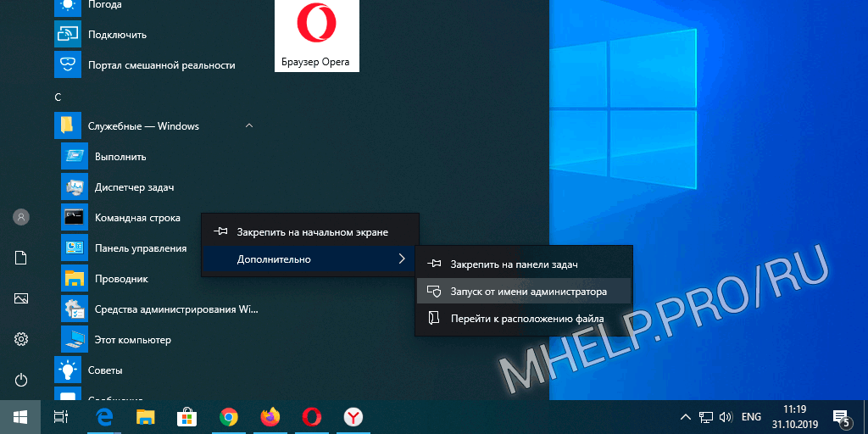
Task: Select Закрепить на начальном экране
Action: (310, 232)
